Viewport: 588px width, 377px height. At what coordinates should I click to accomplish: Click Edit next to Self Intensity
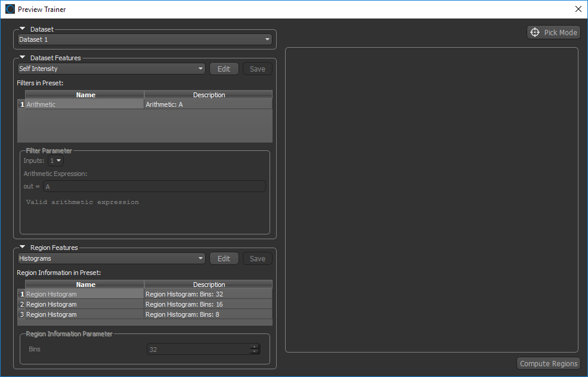(x=224, y=69)
